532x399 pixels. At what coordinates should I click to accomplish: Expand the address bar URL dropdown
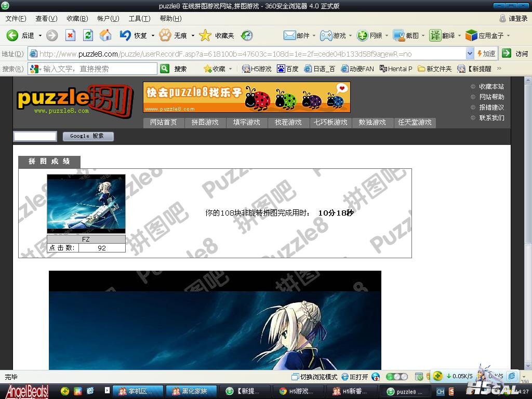pyautogui.click(x=470, y=54)
